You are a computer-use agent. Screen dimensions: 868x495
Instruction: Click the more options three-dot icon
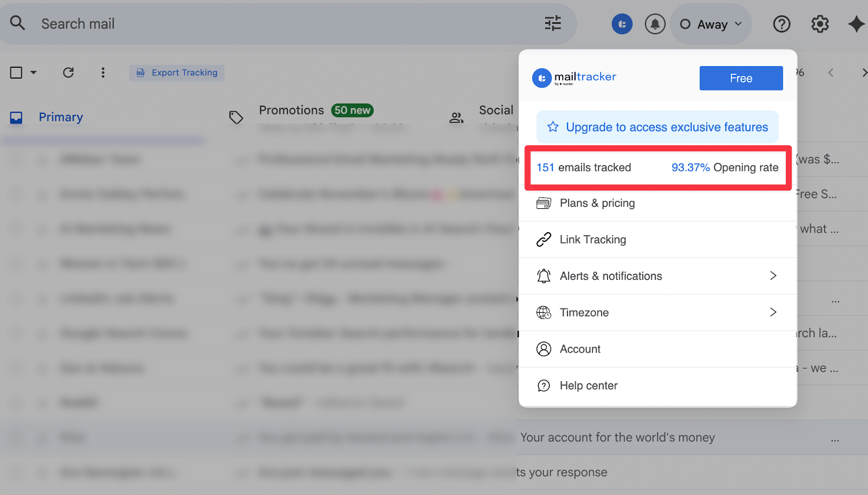[103, 72]
